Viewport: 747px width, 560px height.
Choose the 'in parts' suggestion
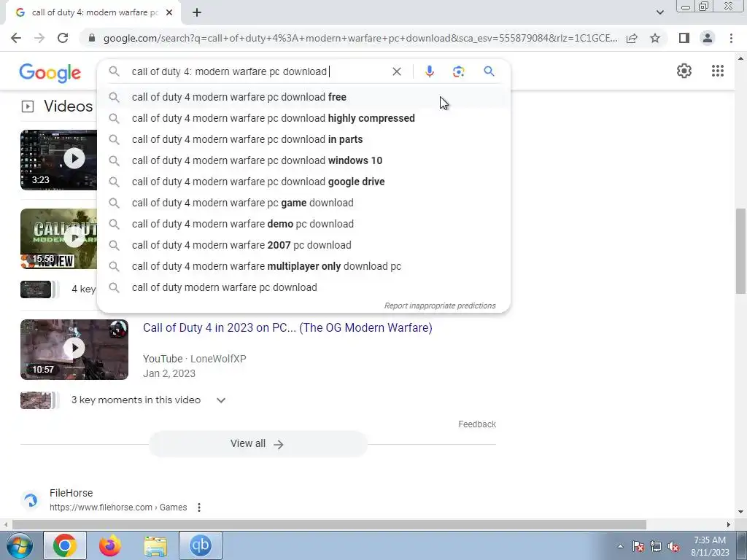[304, 139]
